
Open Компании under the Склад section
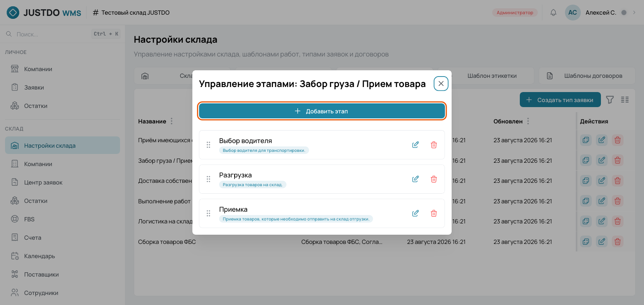[x=63, y=164]
